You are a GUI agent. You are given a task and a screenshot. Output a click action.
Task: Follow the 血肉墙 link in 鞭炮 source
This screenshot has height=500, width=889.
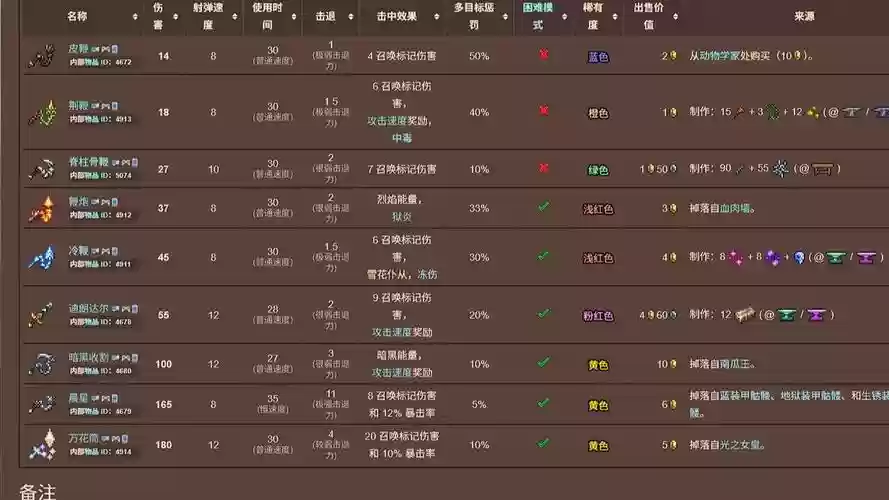pos(737,209)
